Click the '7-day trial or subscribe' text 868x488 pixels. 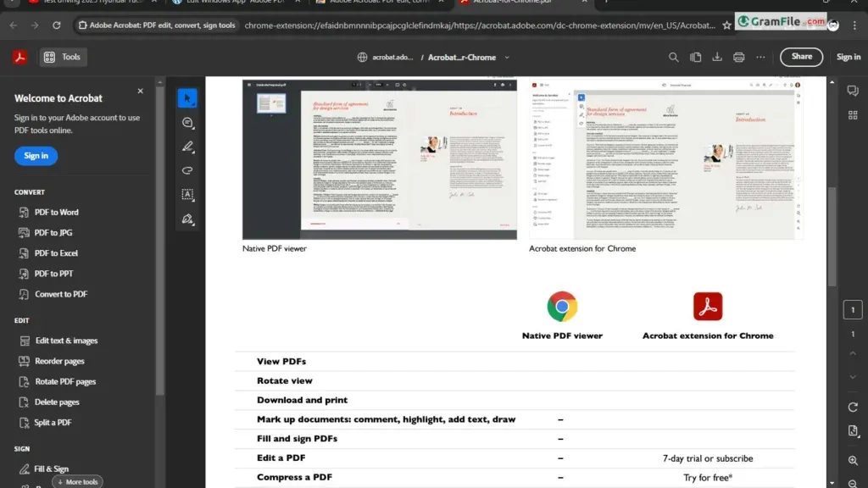708,458
